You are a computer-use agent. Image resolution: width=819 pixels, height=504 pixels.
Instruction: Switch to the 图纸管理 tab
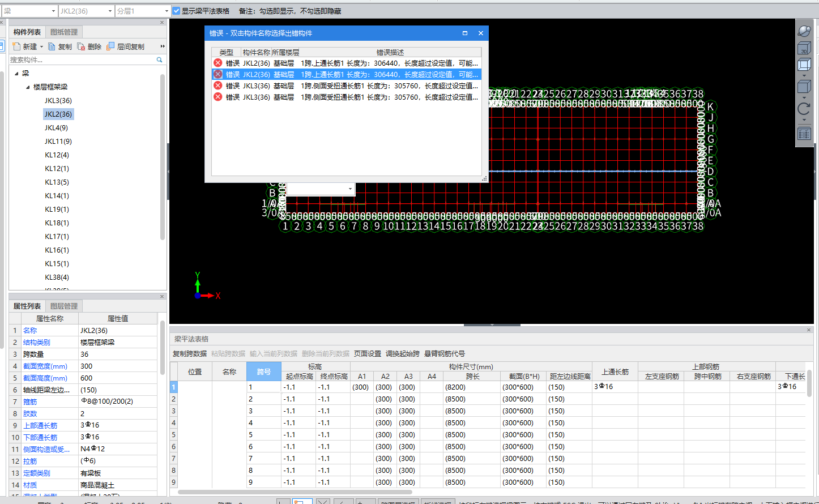(x=64, y=32)
